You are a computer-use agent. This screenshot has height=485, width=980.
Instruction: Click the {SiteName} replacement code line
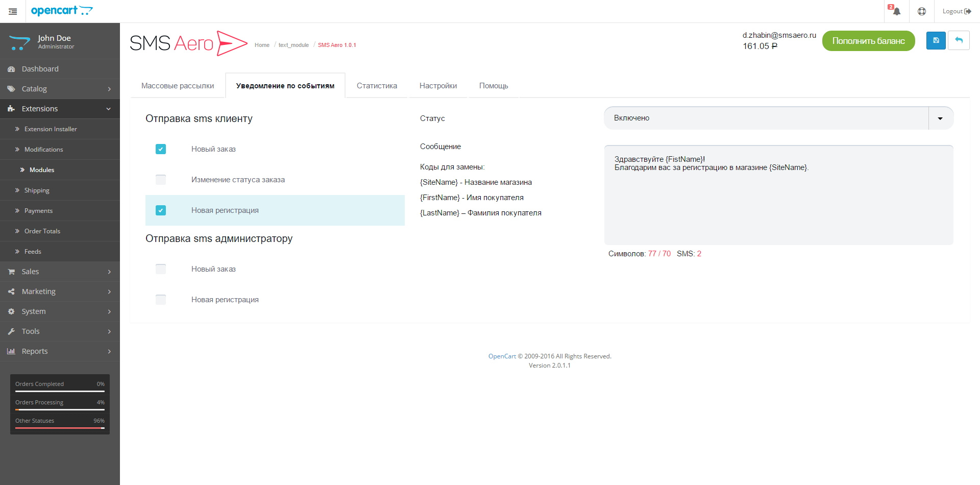[x=476, y=182]
